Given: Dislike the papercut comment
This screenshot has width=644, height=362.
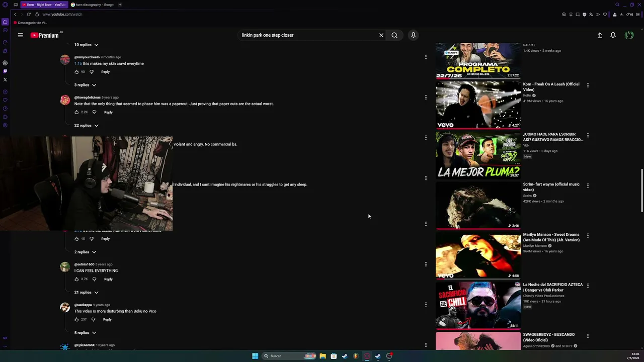Looking at the screenshot, I should point(94,112).
